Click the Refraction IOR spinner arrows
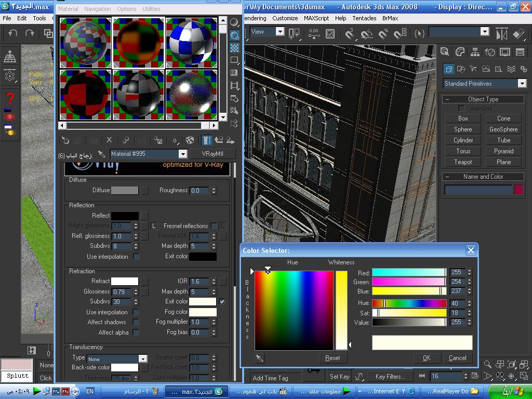 point(214,281)
